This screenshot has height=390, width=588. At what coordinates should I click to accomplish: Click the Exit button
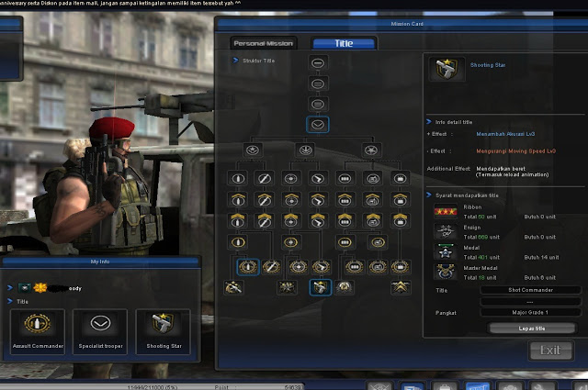point(550,351)
